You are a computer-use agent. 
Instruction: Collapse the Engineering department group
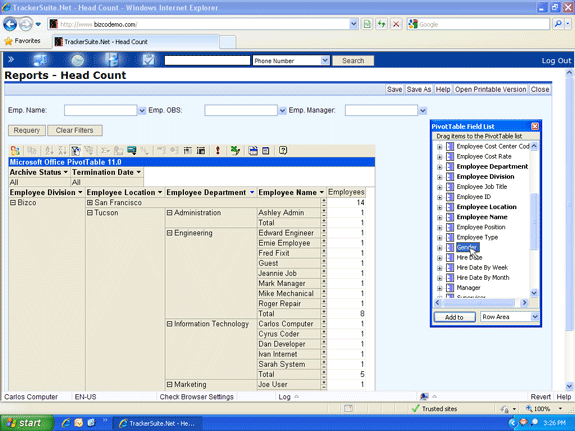click(x=169, y=233)
